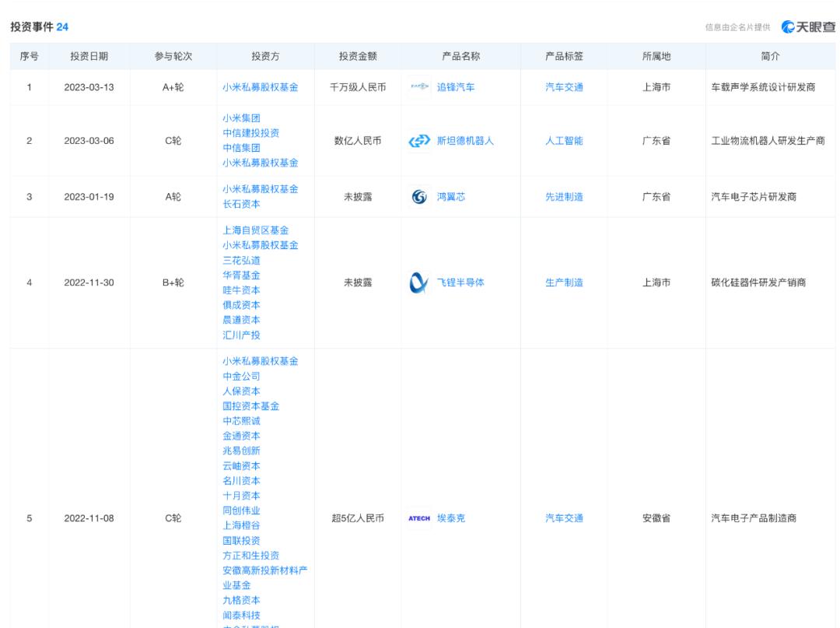Screen dimensions: 840x628
Task: Click the ATECH 埃泰克 logo
Action: click(x=419, y=518)
